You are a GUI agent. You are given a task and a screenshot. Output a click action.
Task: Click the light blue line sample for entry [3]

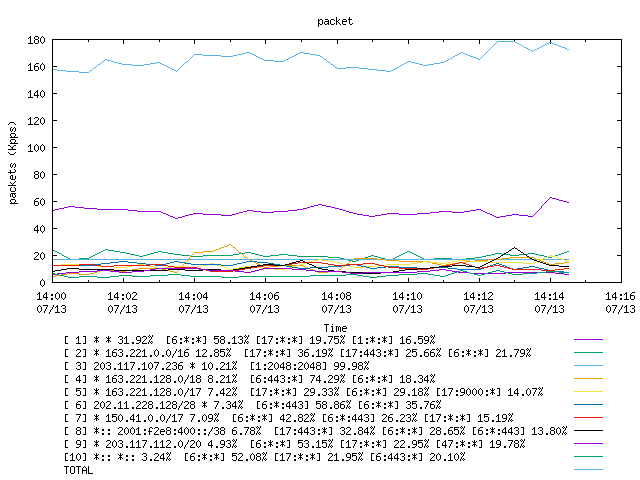click(x=588, y=366)
